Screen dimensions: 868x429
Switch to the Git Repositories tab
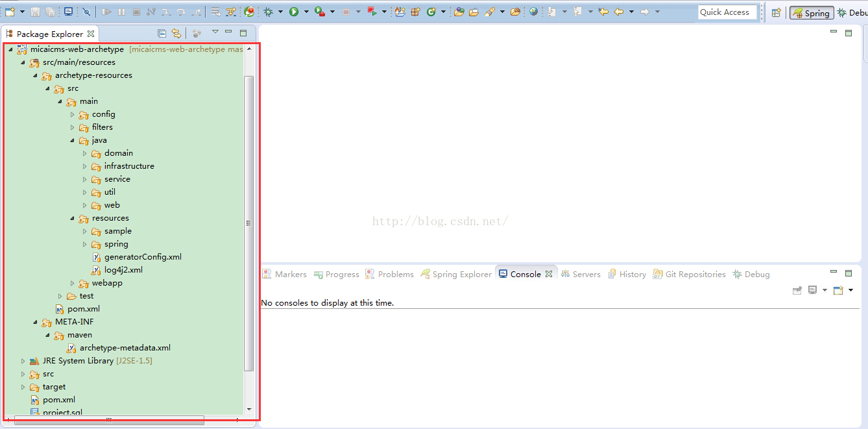(689, 274)
